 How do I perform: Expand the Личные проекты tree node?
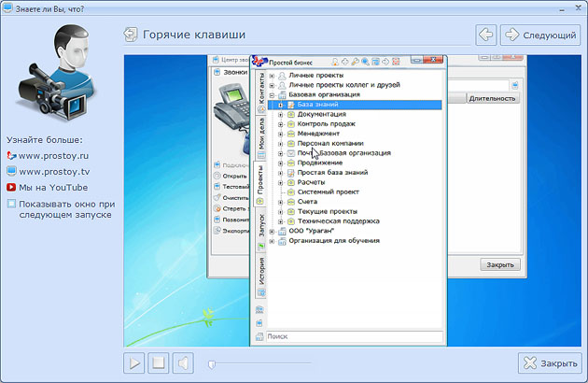[x=272, y=76]
